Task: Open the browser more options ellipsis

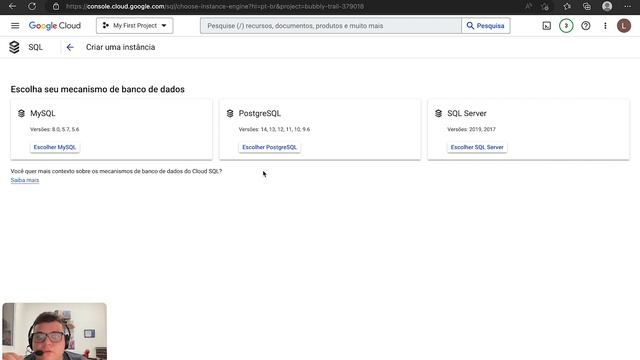Action: (628, 7)
